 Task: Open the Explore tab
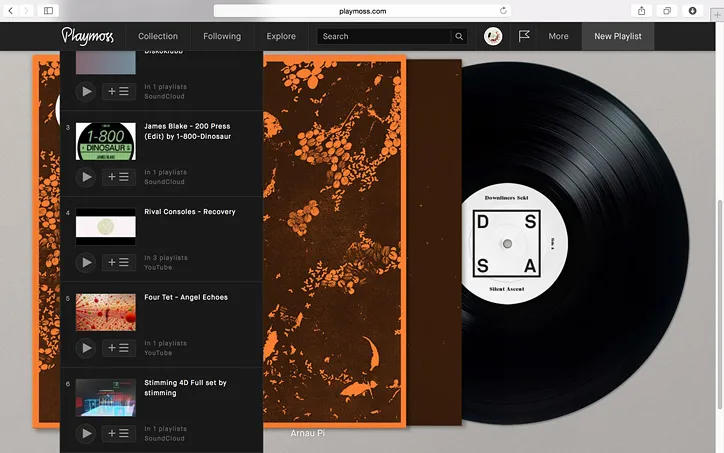point(281,36)
